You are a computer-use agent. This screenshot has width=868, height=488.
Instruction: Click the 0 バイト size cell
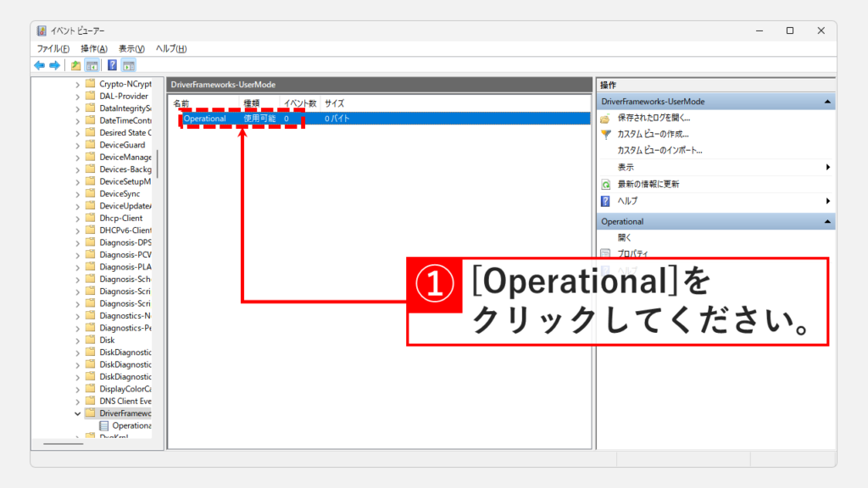click(337, 119)
